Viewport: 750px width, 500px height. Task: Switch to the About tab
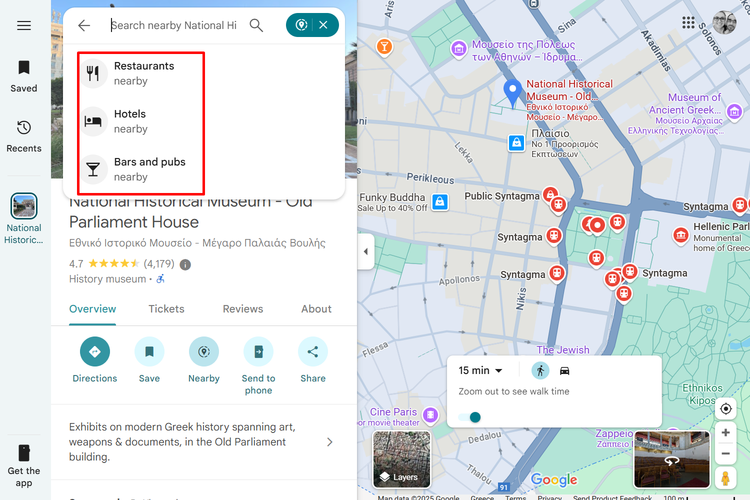pyautogui.click(x=316, y=309)
